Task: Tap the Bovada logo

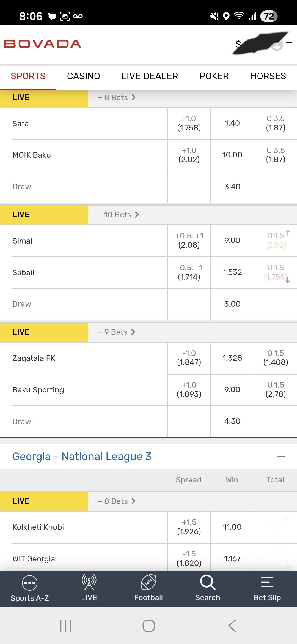Action: click(42, 44)
